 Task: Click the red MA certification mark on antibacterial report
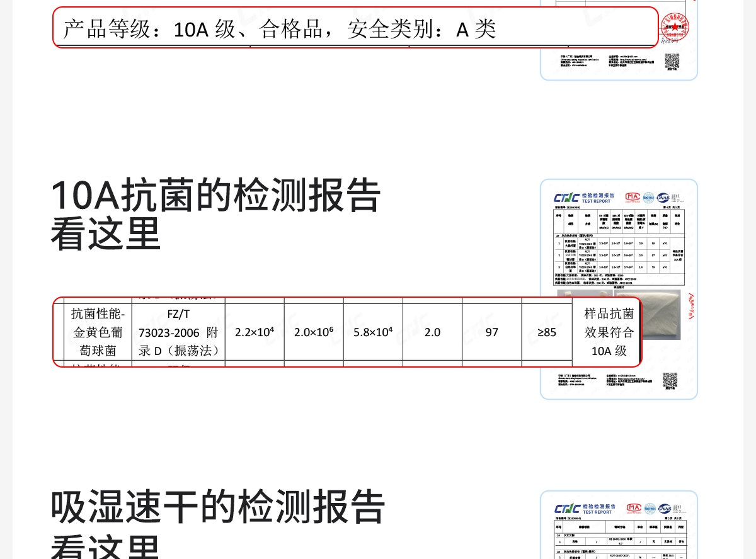(632, 197)
